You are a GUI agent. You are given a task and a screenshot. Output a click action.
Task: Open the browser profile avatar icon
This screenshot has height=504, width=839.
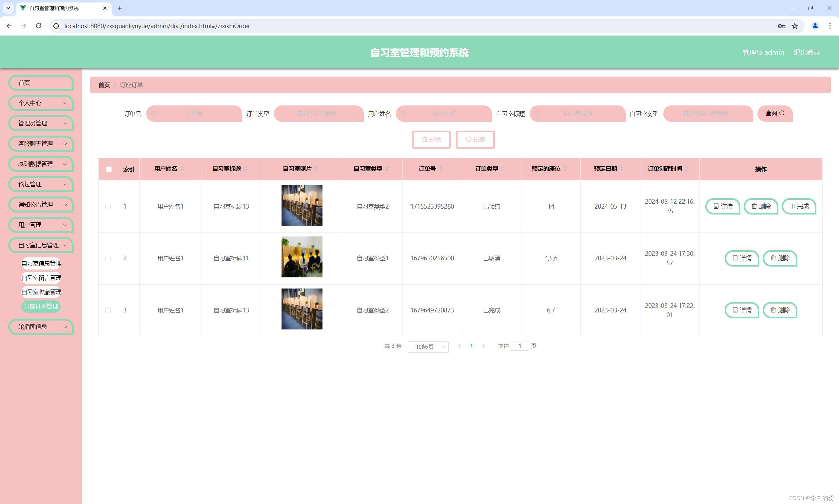pos(814,26)
